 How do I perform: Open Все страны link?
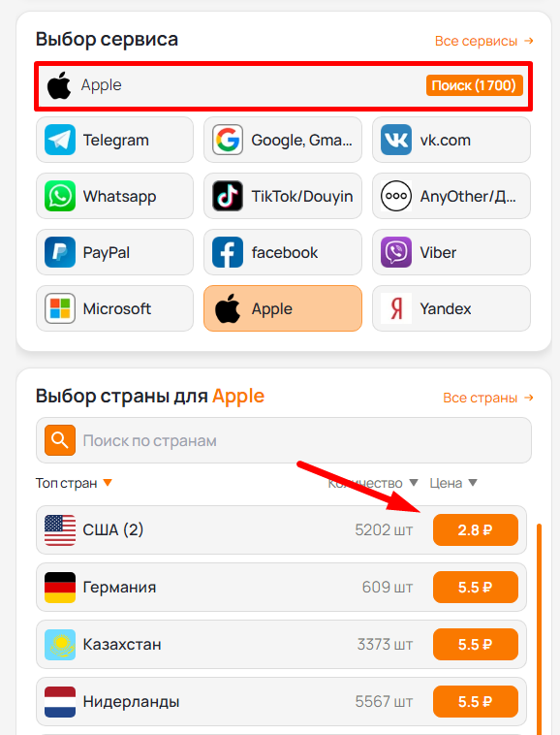pyautogui.click(x=488, y=398)
